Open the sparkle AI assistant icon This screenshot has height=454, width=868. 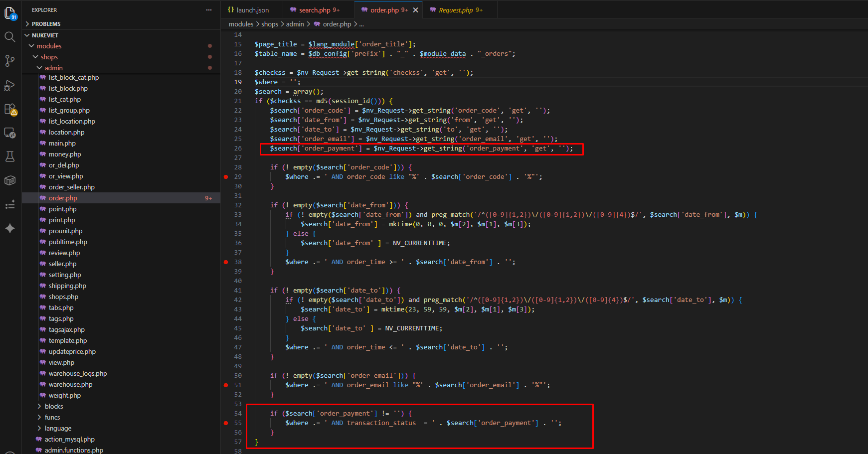coord(10,228)
